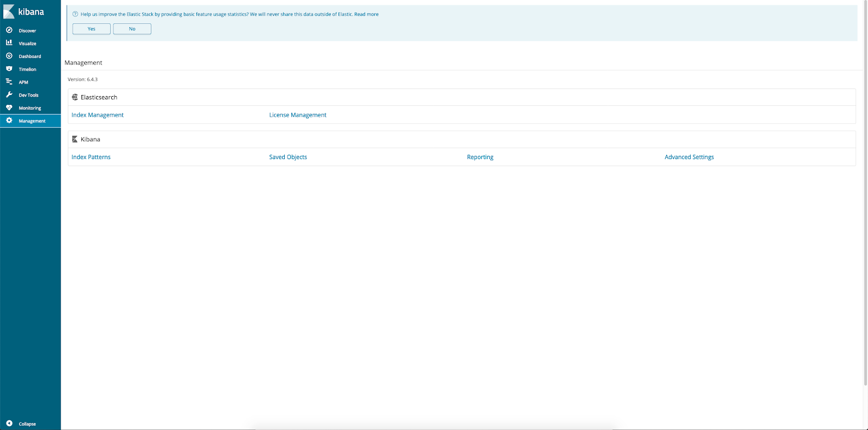Click the help question mark icon in banner

(x=75, y=14)
